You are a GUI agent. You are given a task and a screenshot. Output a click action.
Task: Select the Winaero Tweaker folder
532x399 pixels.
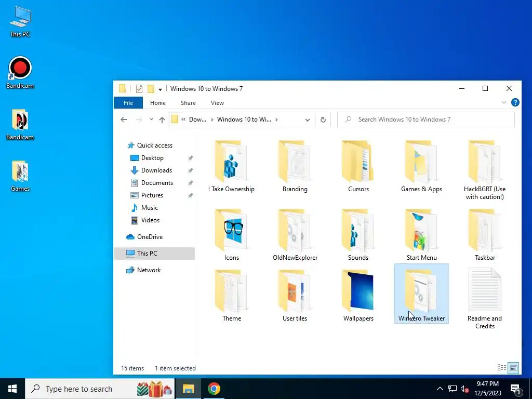(x=421, y=294)
